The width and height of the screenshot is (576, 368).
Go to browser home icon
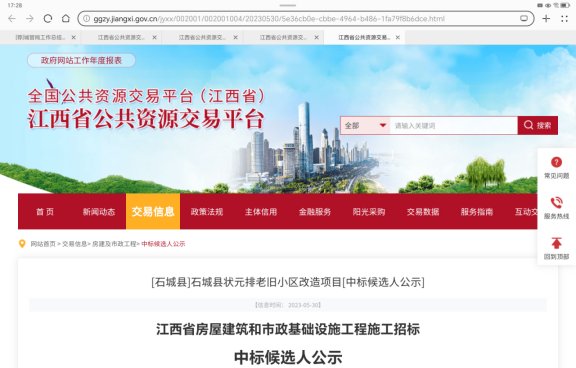coord(65,18)
